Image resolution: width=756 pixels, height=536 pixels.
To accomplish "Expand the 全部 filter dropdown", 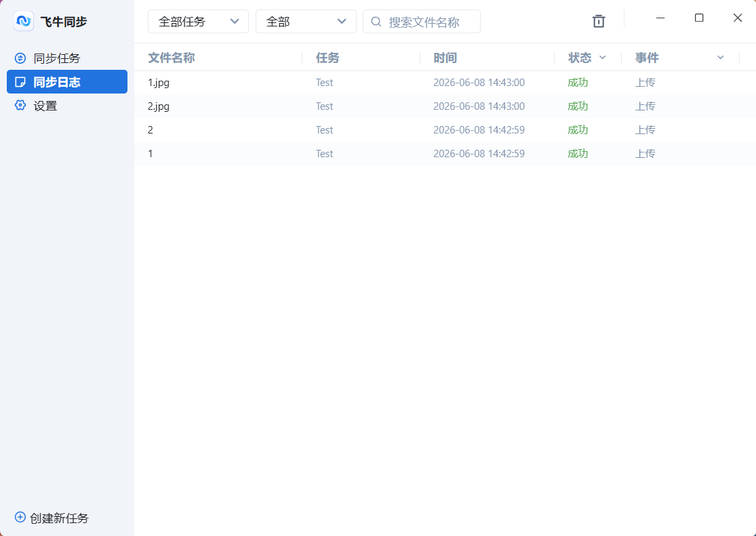I will pyautogui.click(x=306, y=22).
